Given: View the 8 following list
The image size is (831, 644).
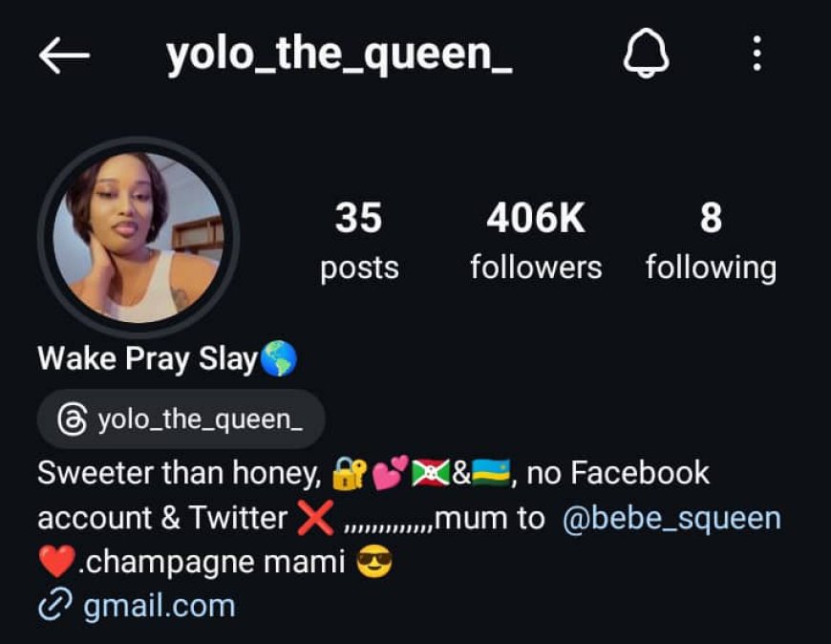Looking at the screenshot, I should (x=711, y=240).
